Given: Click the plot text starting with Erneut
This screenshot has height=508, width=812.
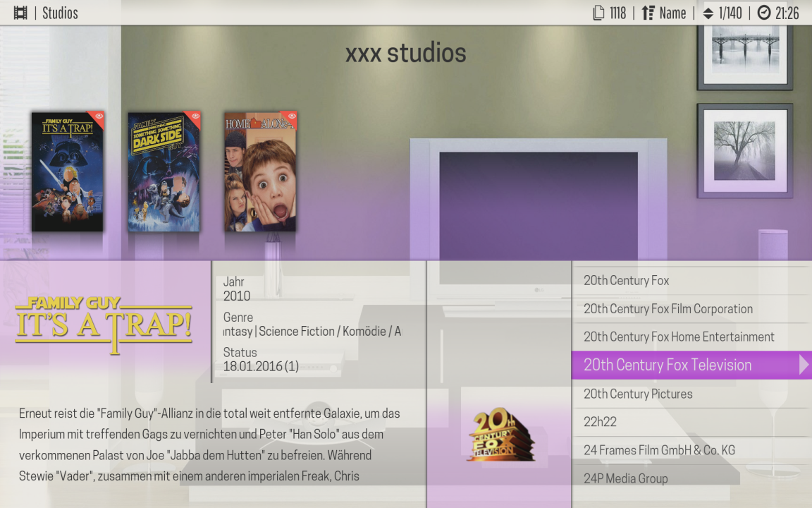Looking at the screenshot, I should (x=209, y=445).
